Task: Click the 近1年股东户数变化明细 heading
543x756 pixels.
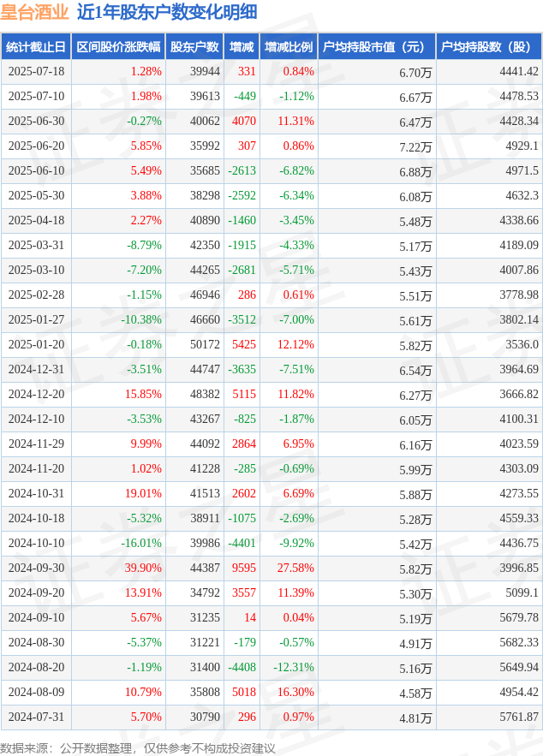Action: click(x=167, y=13)
